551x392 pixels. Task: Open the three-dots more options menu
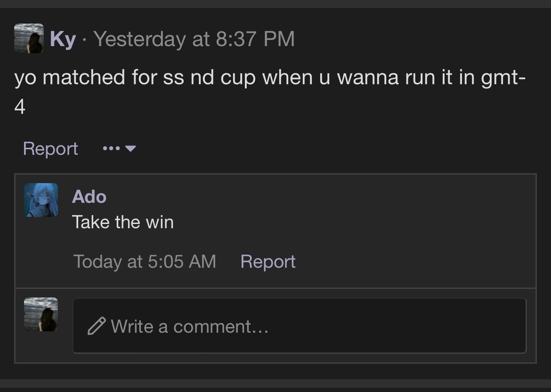(x=112, y=149)
